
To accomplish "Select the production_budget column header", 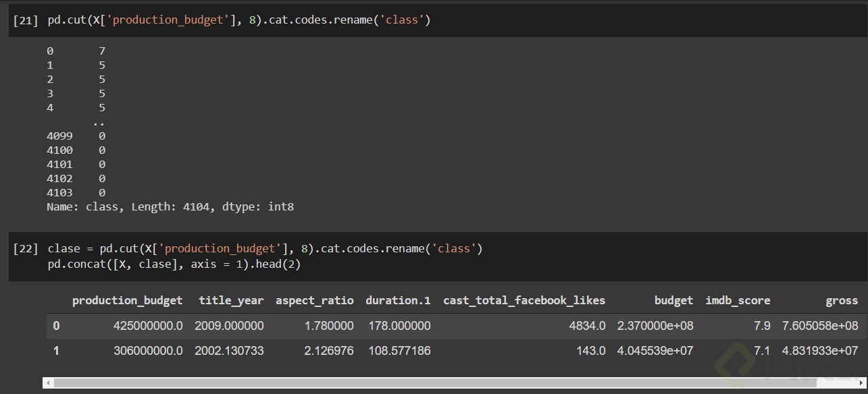I will pos(127,301).
